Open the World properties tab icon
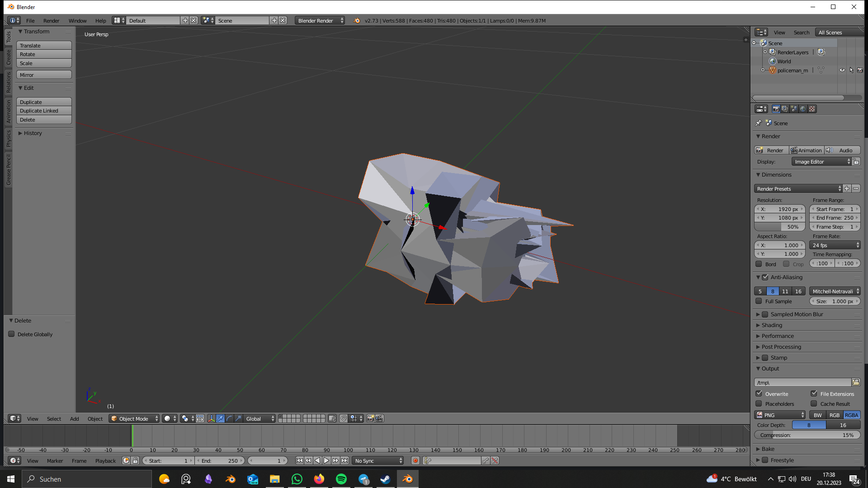Image resolution: width=868 pixels, height=488 pixels. (803, 109)
